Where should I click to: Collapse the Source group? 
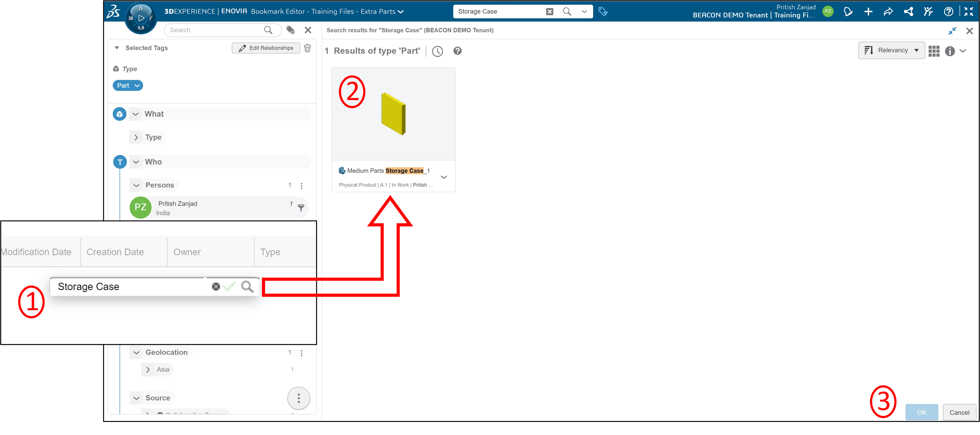136,398
